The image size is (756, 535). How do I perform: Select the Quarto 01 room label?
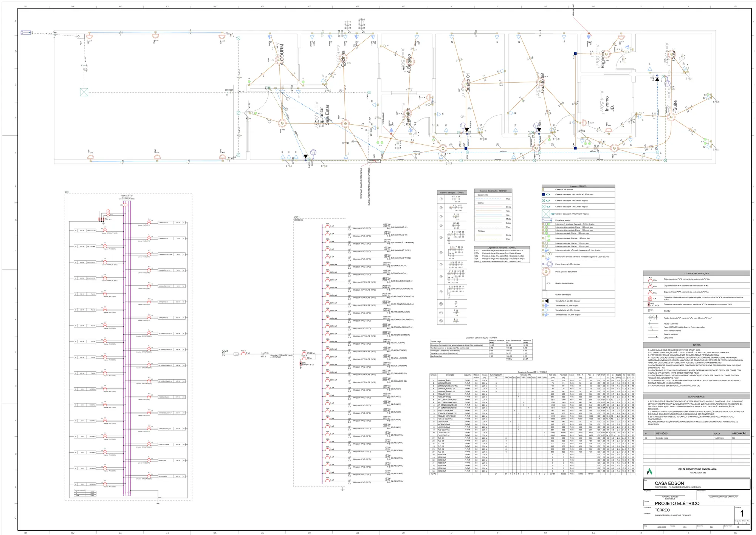click(468, 83)
